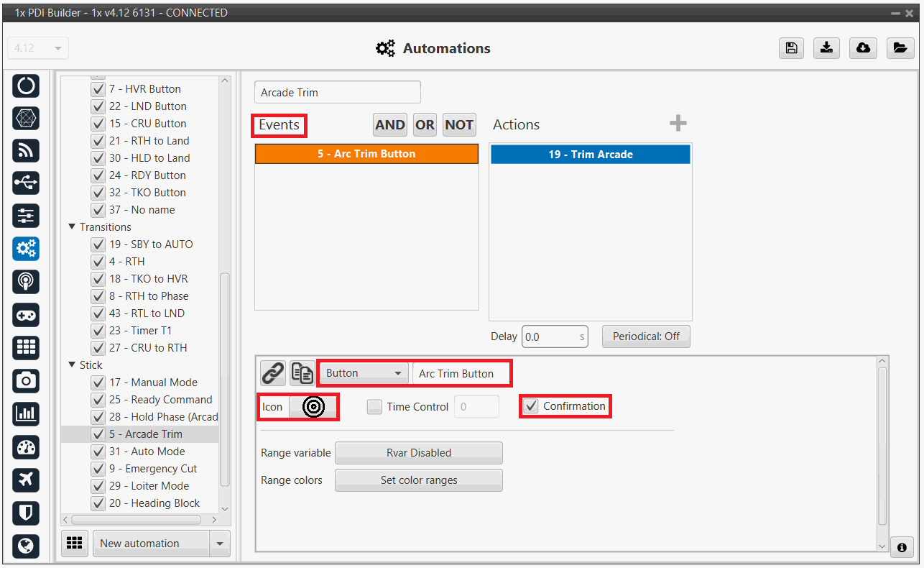Click Set color ranges button
This screenshot has height=568, width=924.
tap(418, 480)
